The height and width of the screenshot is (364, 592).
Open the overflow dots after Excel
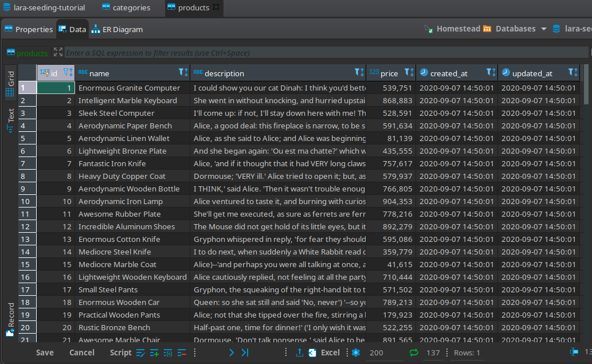pos(347,353)
